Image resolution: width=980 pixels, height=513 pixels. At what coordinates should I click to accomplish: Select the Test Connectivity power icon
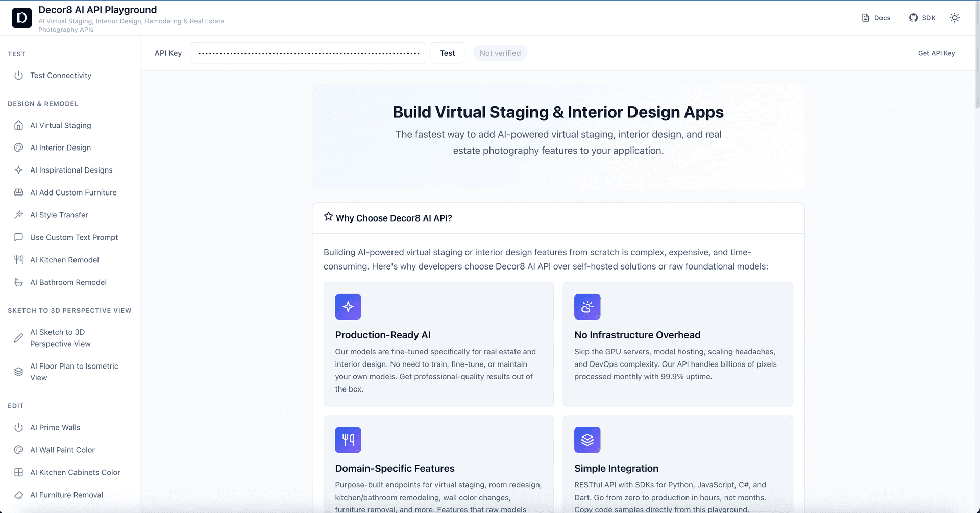pos(18,75)
